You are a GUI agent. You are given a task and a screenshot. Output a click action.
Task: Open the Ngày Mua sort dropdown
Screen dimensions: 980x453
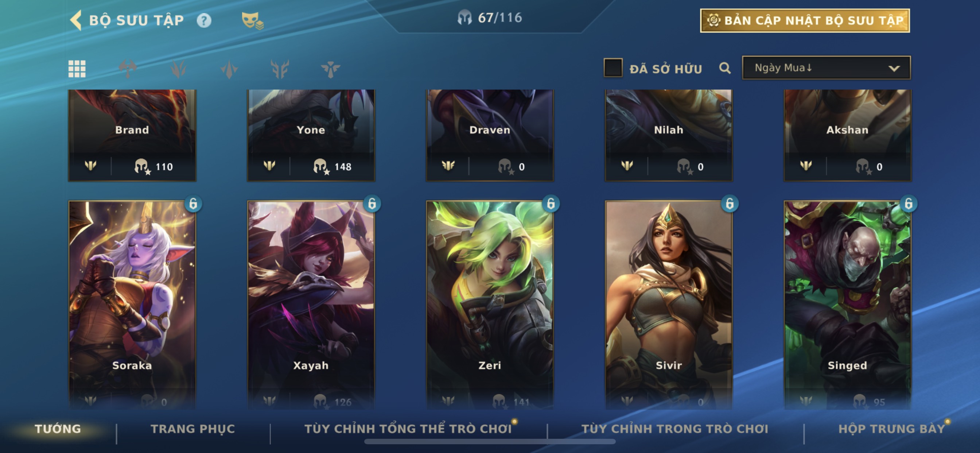[x=826, y=68]
